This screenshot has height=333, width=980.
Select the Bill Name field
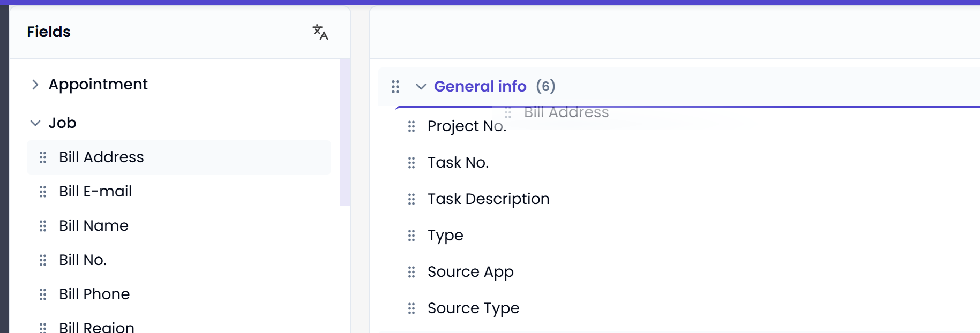click(x=179, y=226)
